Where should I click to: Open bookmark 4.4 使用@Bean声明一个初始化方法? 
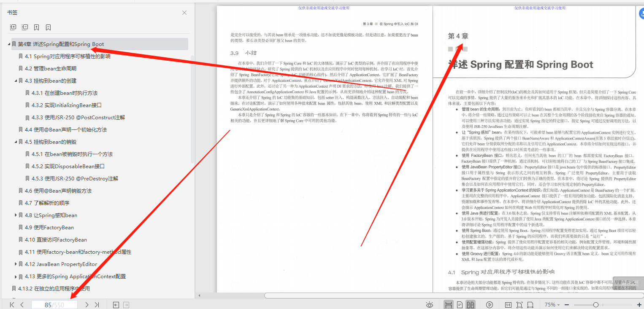(x=66, y=129)
